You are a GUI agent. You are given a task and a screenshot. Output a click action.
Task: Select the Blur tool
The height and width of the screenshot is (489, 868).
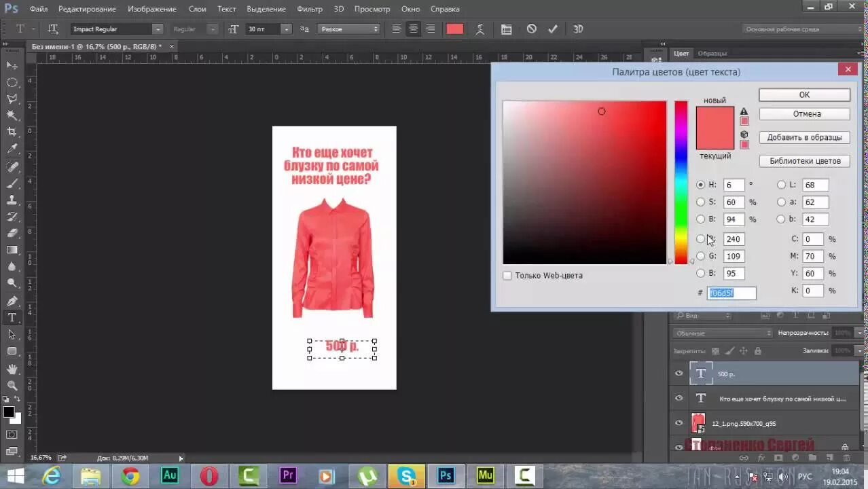pos(12,267)
